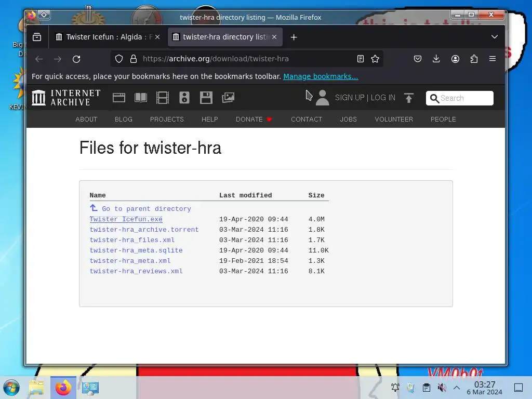Select twister-hra directory listing tab
The height and width of the screenshot is (399, 532).
(224, 37)
